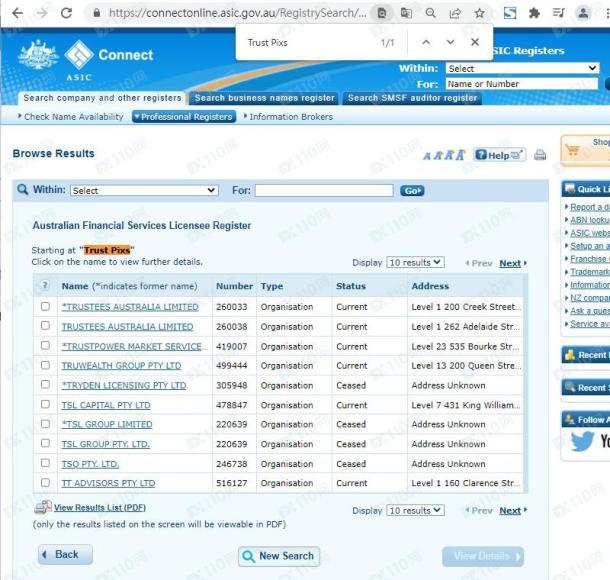Image resolution: width=610 pixels, height=580 pixels.
Task: Open View Results List (PDF) link
Action: (100, 508)
